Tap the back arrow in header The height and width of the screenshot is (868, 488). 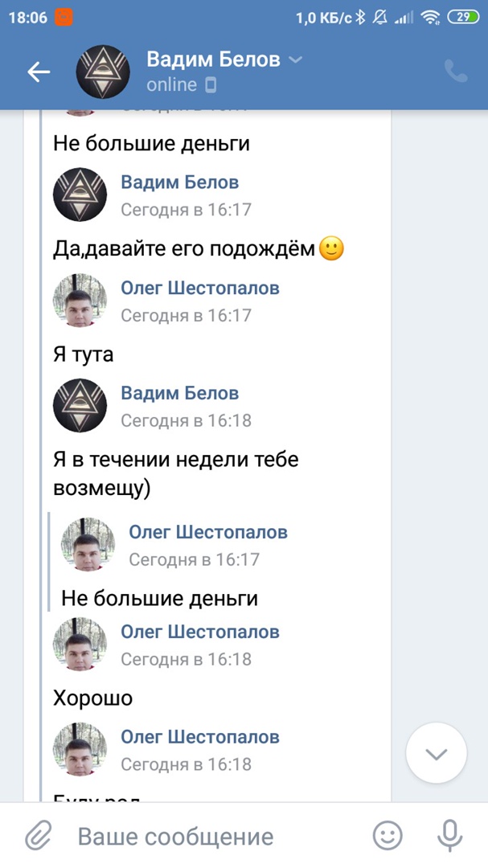pos(39,72)
